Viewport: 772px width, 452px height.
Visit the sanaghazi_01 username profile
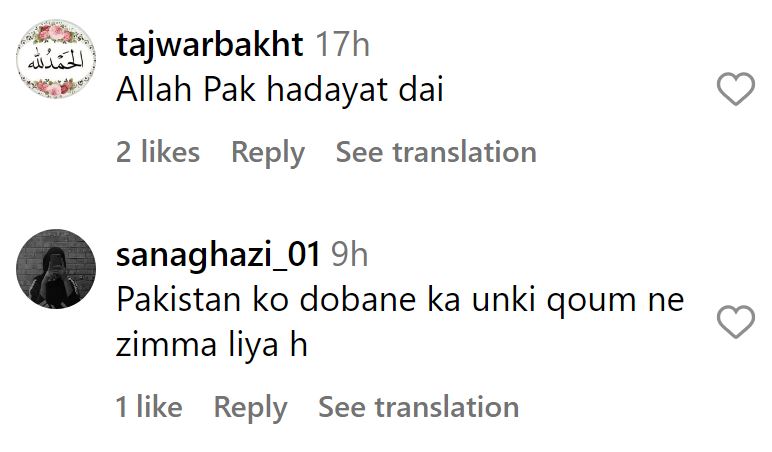click(218, 255)
